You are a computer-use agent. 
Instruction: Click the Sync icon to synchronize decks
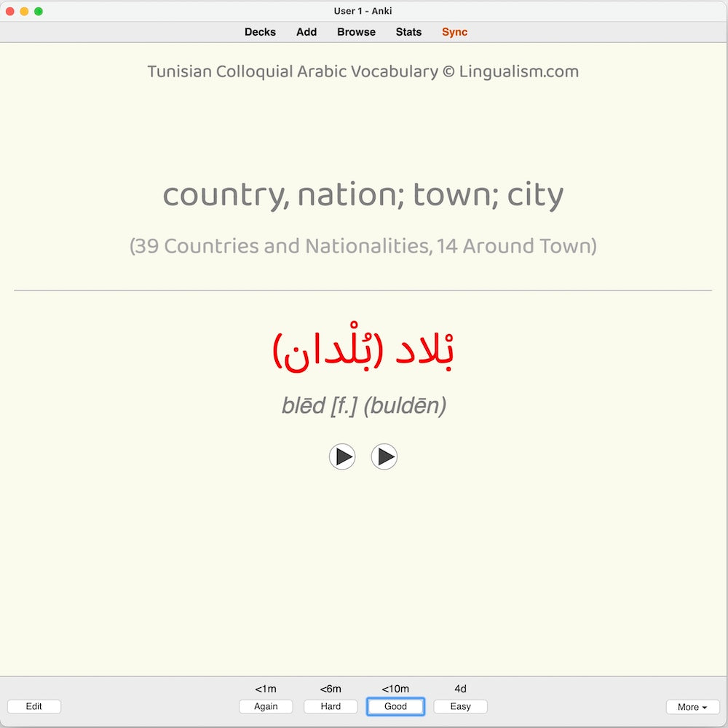click(x=454, y=32)
